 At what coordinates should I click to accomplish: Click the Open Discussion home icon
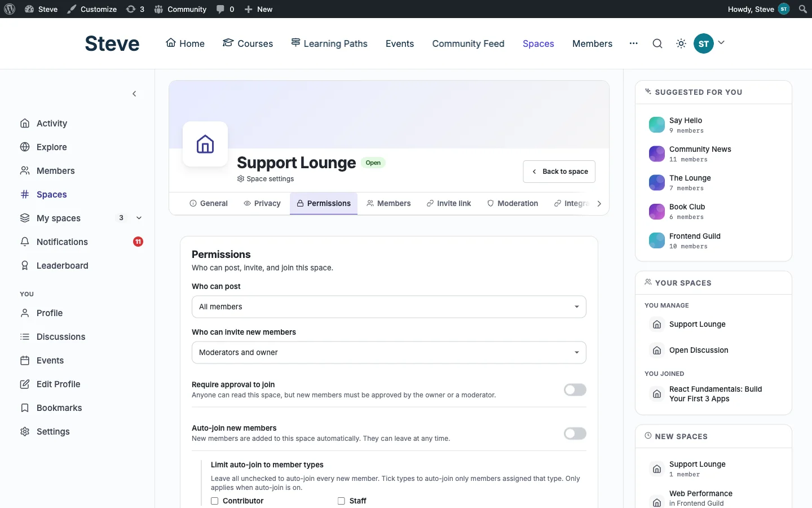(x=657, y=351)
